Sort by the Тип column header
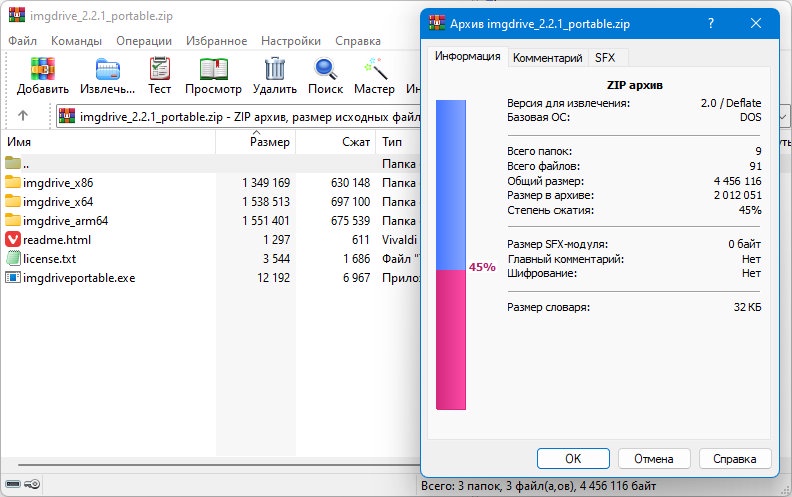Viewport: 792px width, 497px height. (x=399, y=142)
